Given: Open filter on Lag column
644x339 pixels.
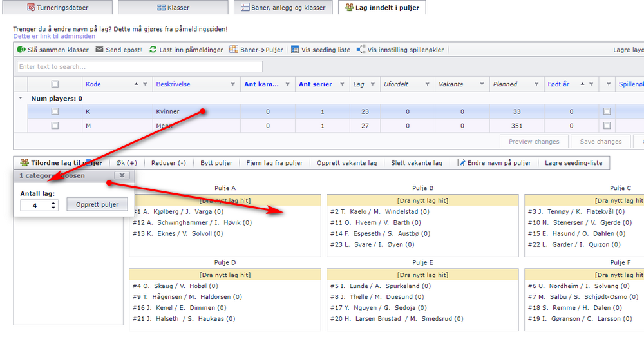Looking at the screenshot, I should tap(372, 84).
